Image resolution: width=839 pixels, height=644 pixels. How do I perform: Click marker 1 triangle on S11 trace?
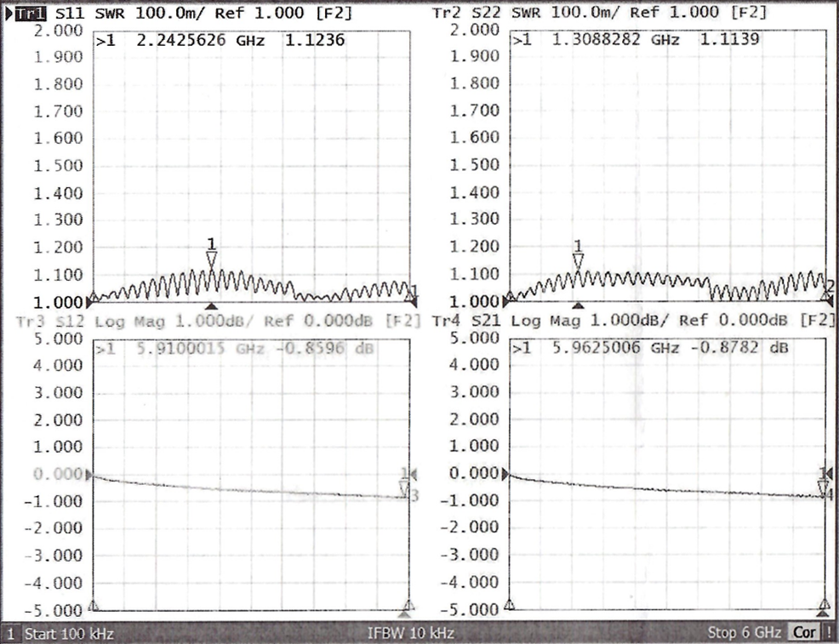(212, 259)
